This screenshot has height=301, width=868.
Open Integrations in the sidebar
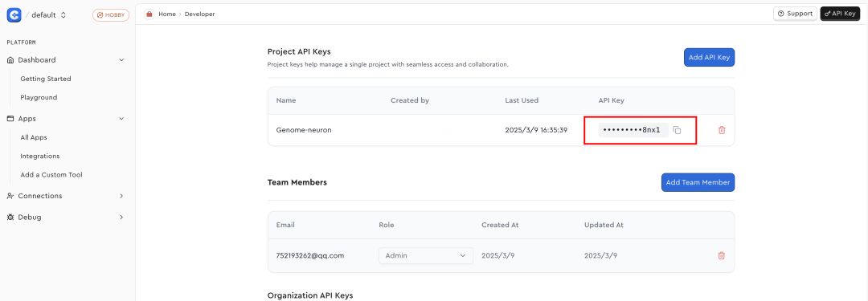(40, 156)
